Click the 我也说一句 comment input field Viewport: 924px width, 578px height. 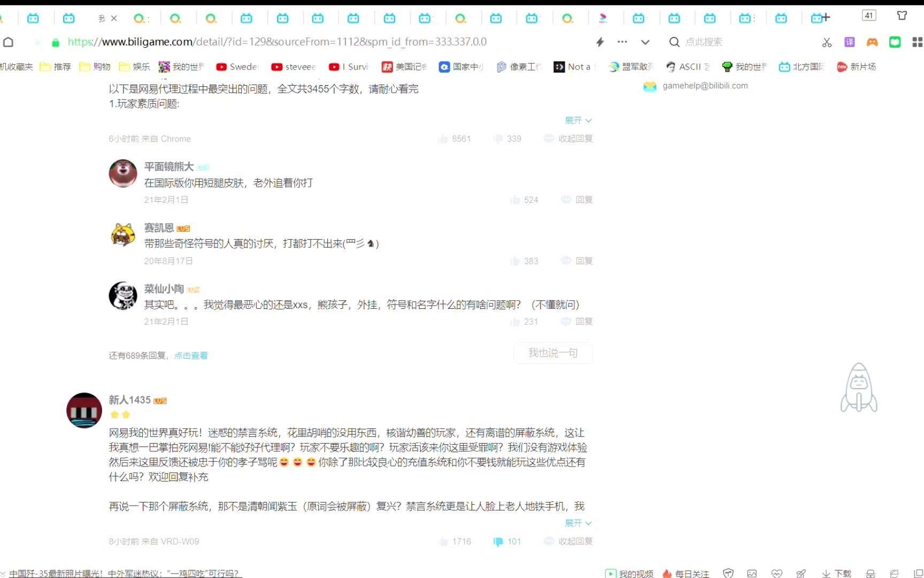(553, 353)
